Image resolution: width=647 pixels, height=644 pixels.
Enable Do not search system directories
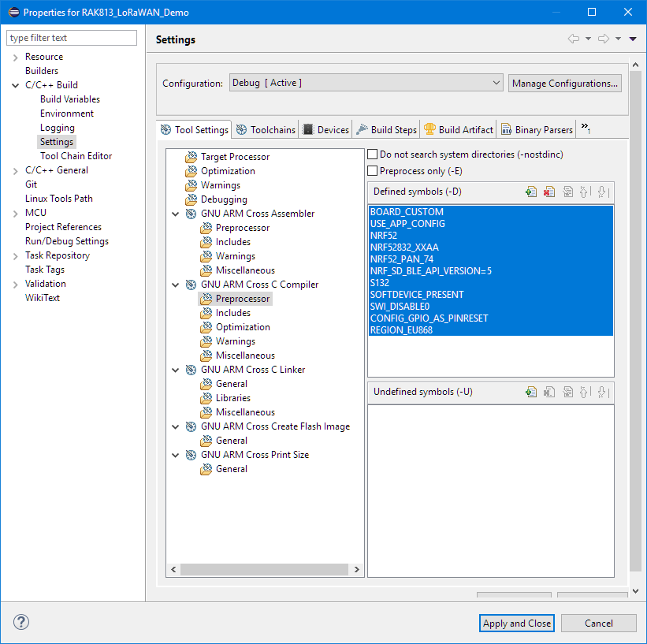pyautogui.click(x=374, y=155)
